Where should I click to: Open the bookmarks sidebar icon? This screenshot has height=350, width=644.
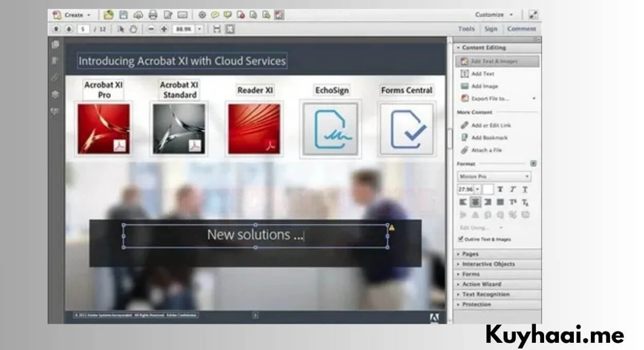pyautogui.click(x=55, y=61)
